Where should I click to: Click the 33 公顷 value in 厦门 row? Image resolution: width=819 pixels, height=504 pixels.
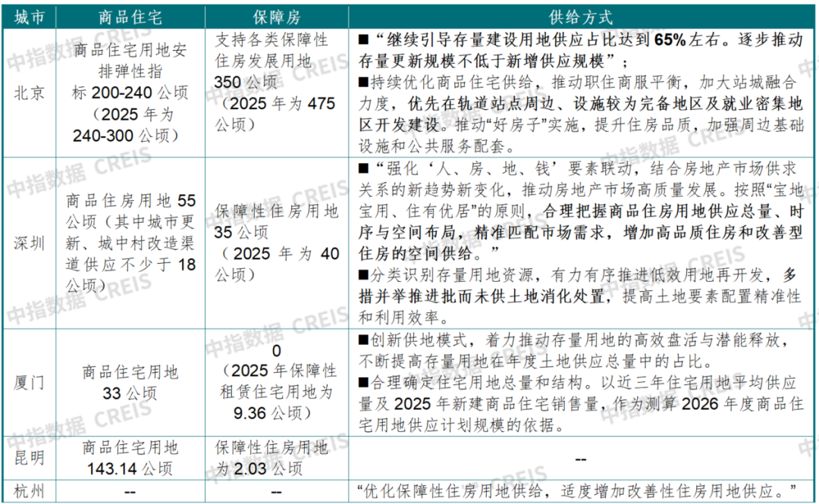click(x=130, y=393)
